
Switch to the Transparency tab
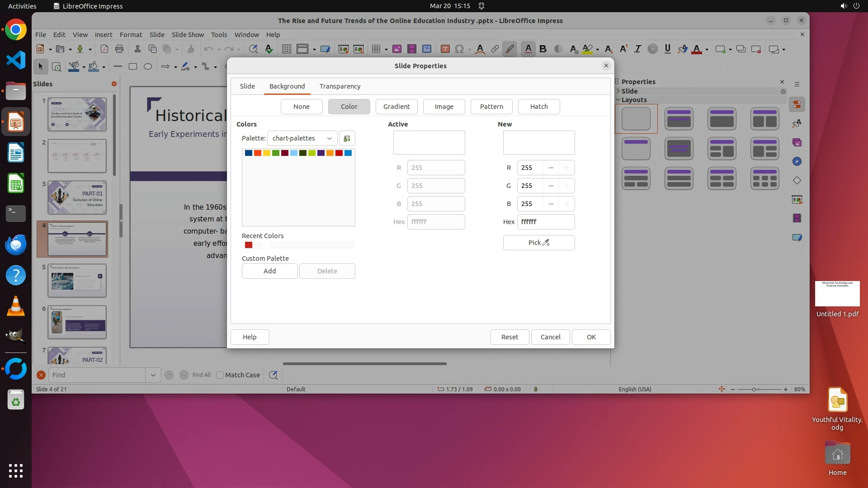(340, 86)
